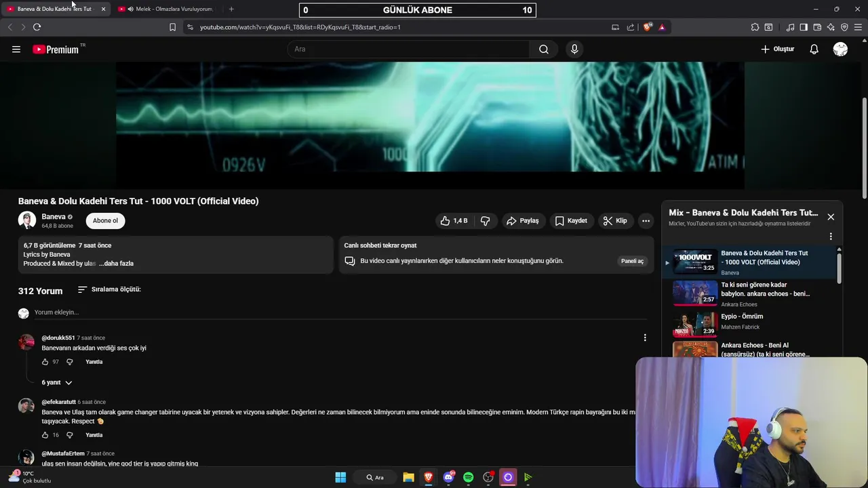Open the account avatar menu

pyautogui.click(x=840, y=49)
